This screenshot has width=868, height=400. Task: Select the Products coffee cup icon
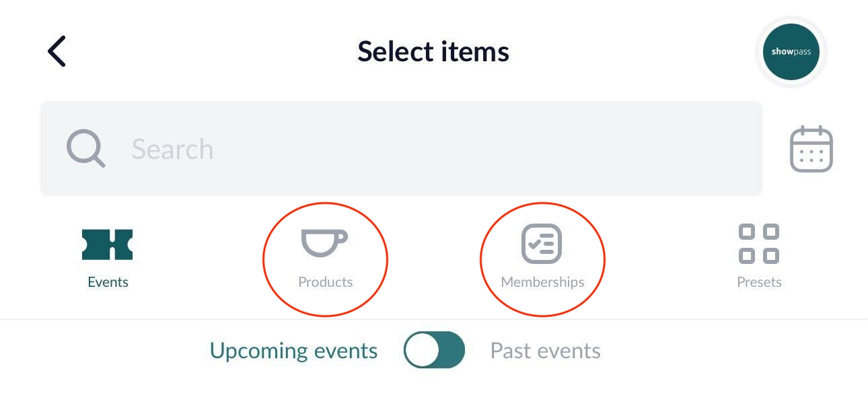(324, 242)
